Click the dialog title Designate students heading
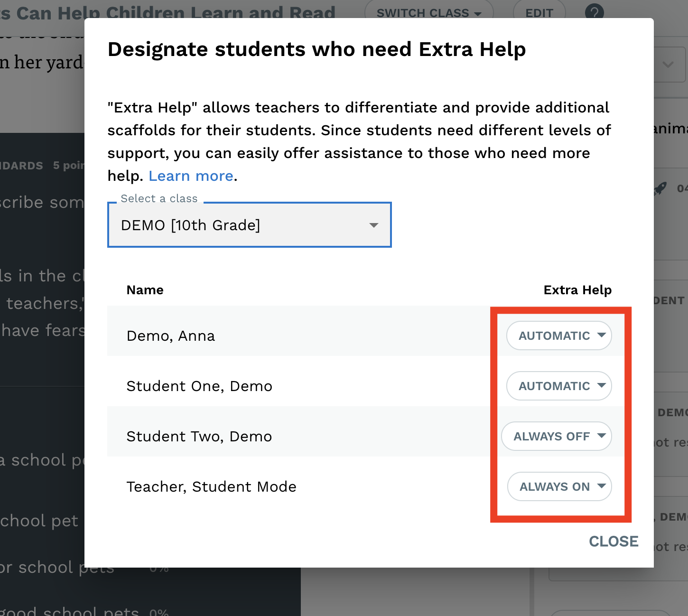Image resolution: width=688 pixels, height=616 pixels. (x=317, y=49)
